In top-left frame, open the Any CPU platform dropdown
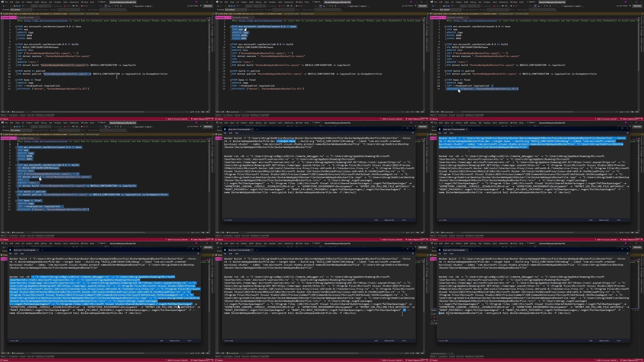 pos(45,6)
